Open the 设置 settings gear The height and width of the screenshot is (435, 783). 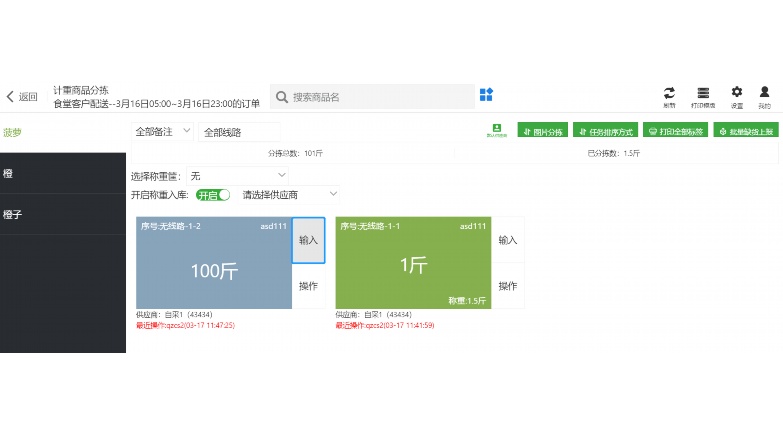pos(737,96)
